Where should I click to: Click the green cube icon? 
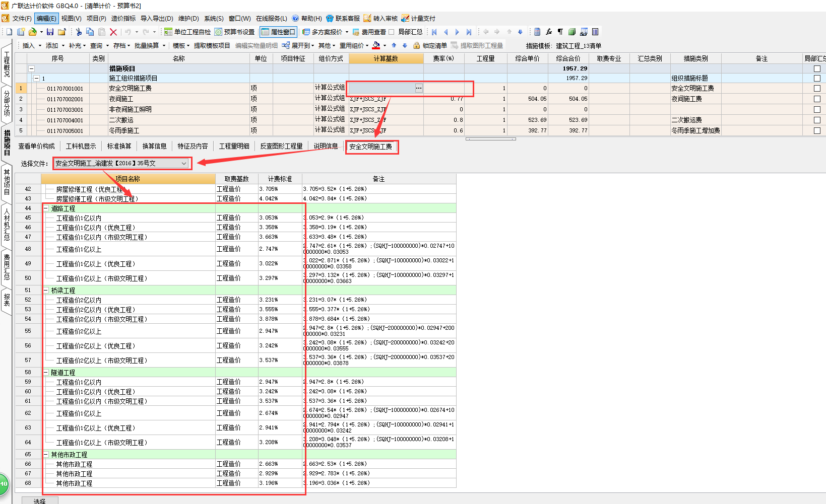(572, 32)
